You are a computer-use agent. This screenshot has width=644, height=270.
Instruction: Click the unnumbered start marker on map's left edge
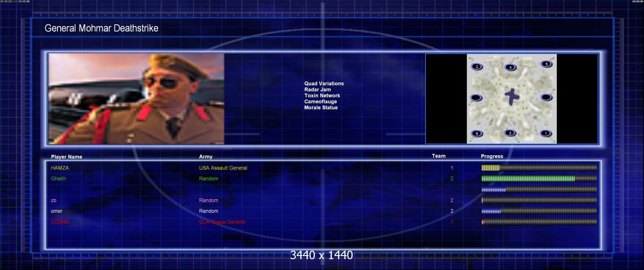476,98
